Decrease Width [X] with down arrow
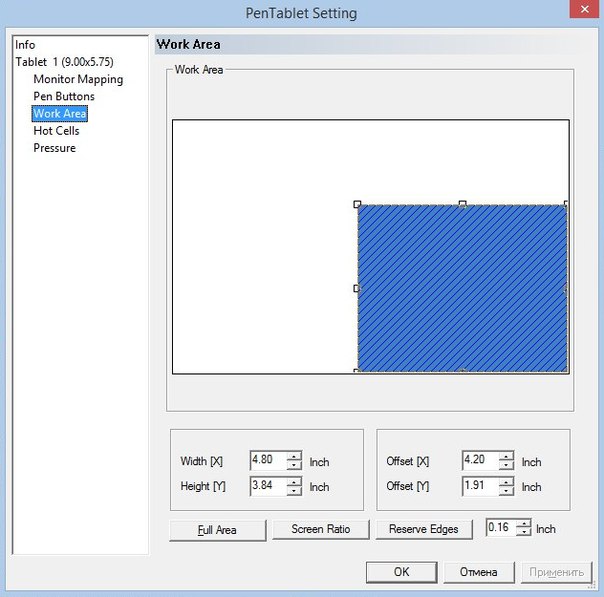The width and height of the screenshot is (604, 597). [294, 465]
